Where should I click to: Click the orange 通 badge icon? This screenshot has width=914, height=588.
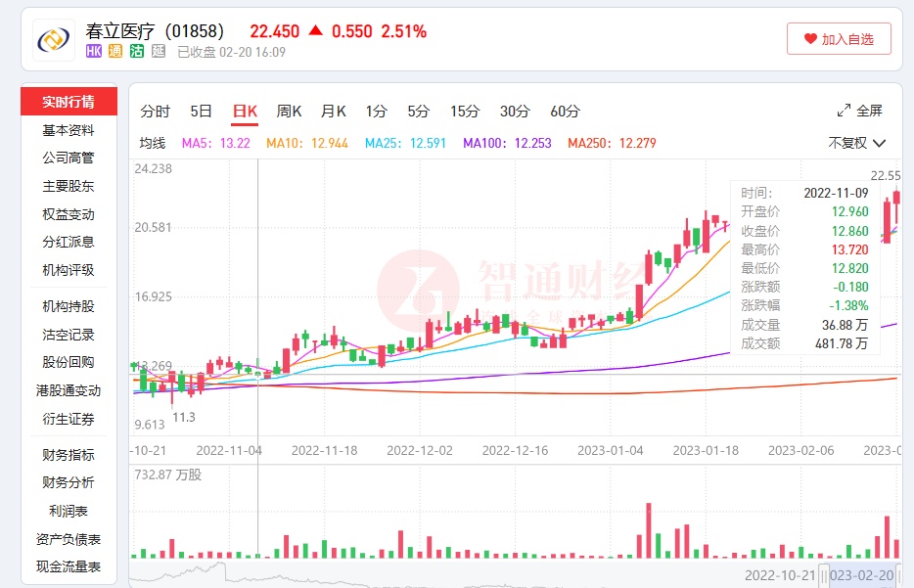(115, 51)
